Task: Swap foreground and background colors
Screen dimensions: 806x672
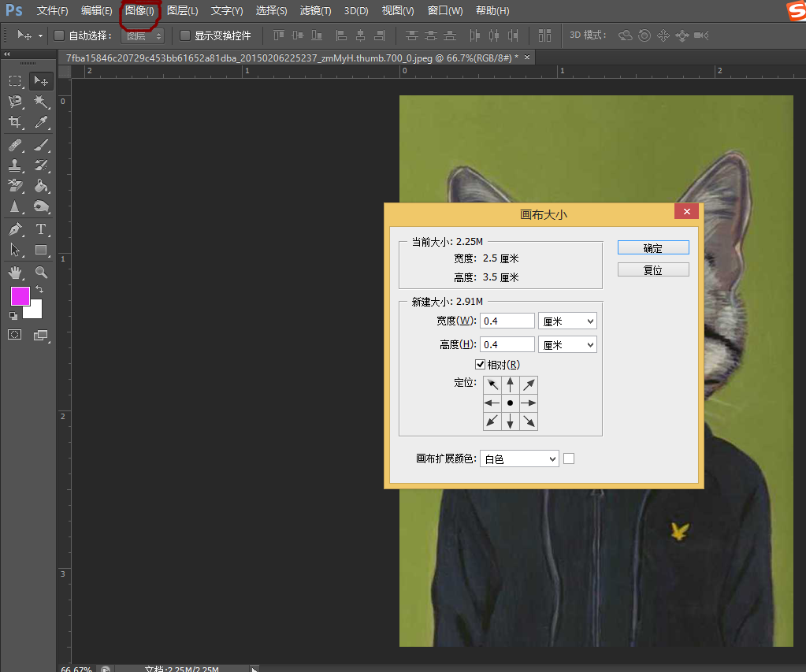Action: (x=39, y=289)
